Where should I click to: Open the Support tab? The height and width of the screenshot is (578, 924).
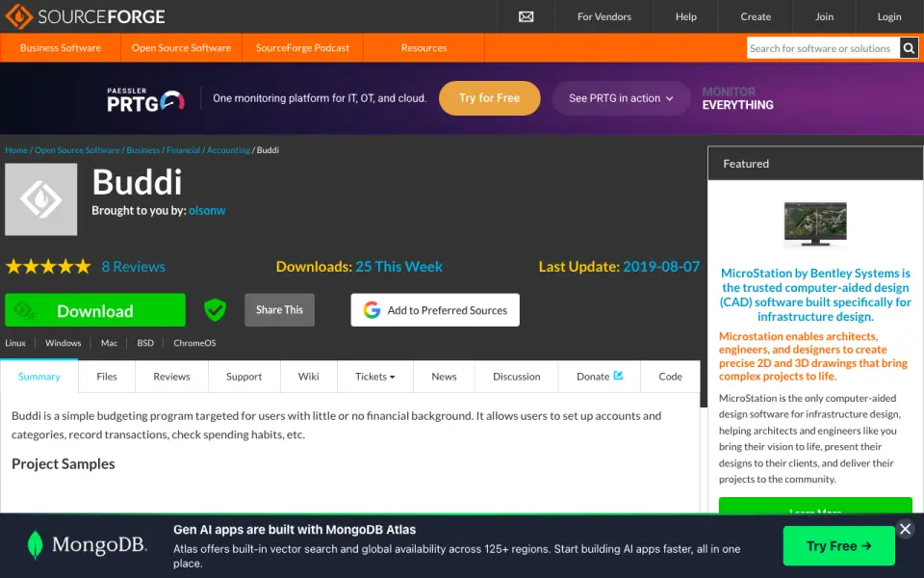(244, 377)
